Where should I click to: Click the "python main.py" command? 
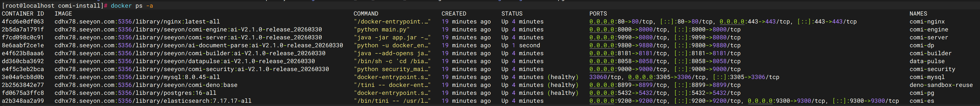point(382,30)
